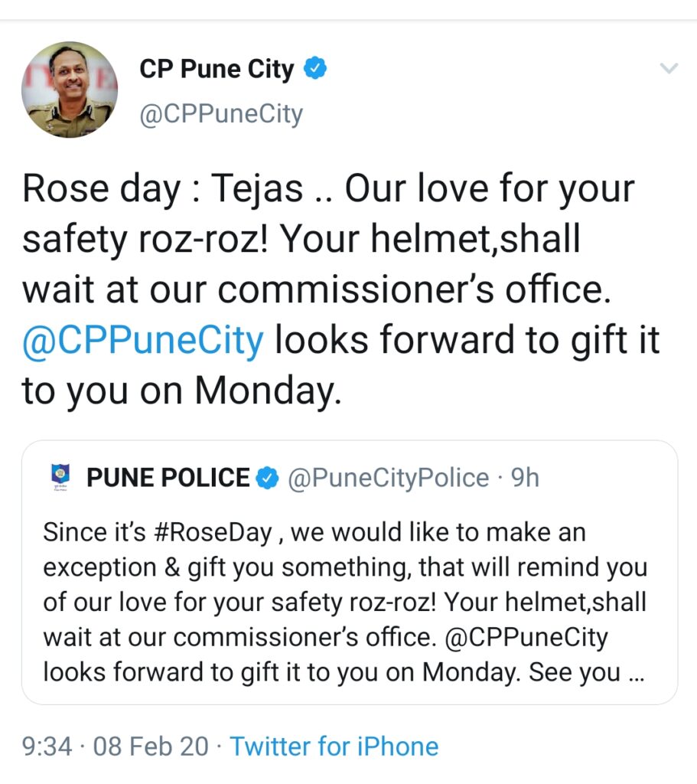Screen dimensions: 697x784
Task: Open @PuneCityPolice handle in quoted tweet
Action: click(388, 478)
